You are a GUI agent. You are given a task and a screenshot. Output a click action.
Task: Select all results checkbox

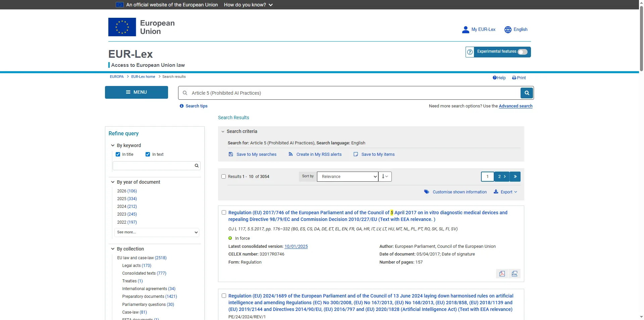(224, 177)
